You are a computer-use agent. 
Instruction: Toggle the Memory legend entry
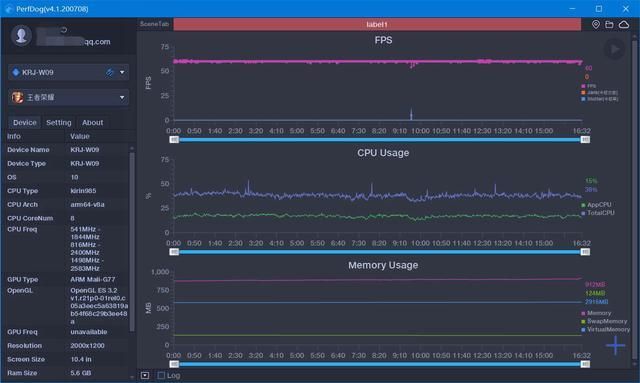[596, 313]
